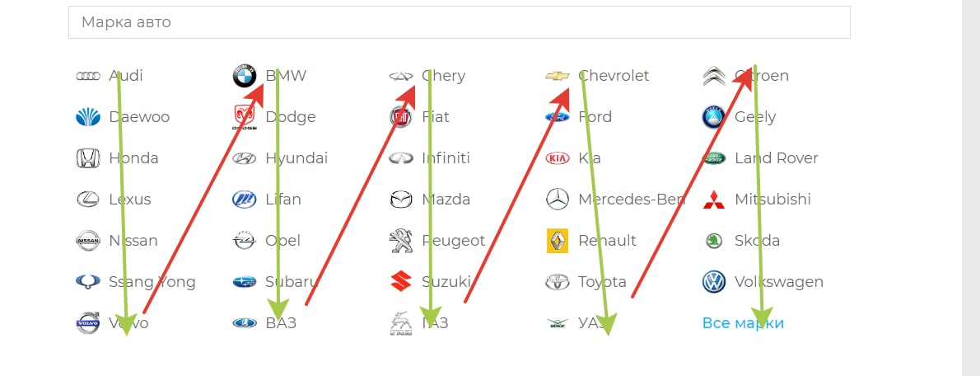Choose the Renault yellow diamond logo
Image resolution: width=980 pixels, height=376 pixels.
click(558, 241)
